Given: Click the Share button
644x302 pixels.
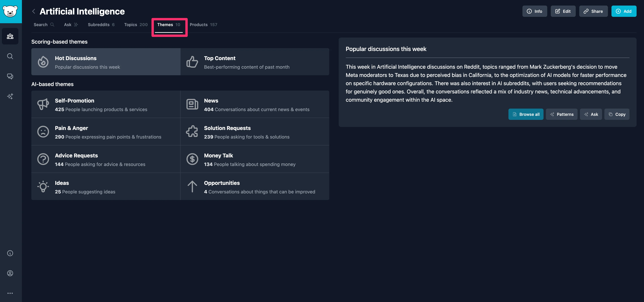Looking at the screenshot, I should click(x=593, y=11).
